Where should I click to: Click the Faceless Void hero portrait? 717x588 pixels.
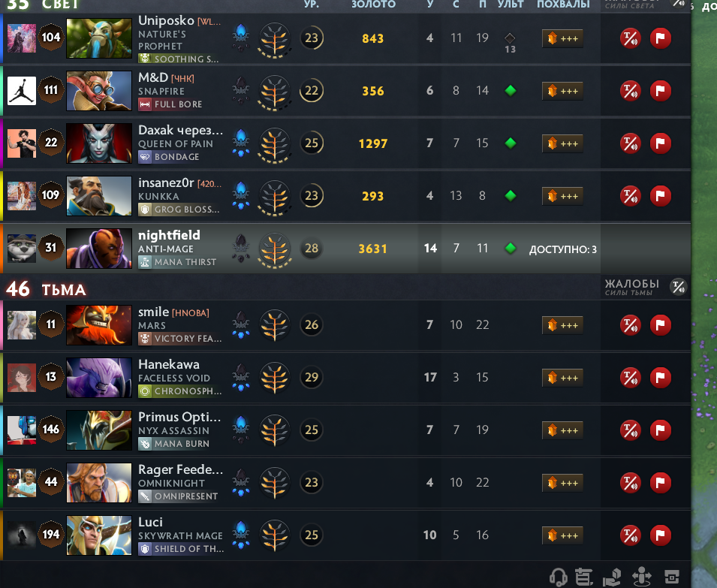click(x=99, y=377)
